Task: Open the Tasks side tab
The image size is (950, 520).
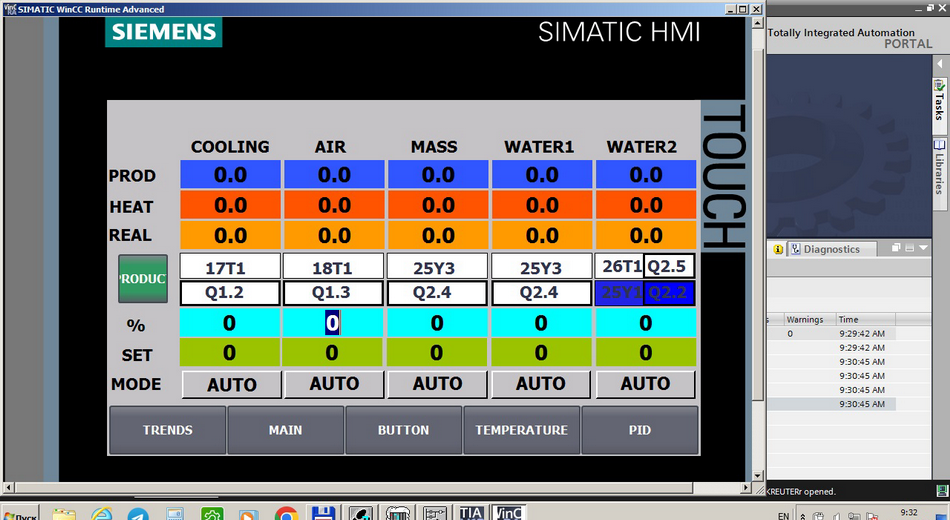Action: (x=940, y=100)
